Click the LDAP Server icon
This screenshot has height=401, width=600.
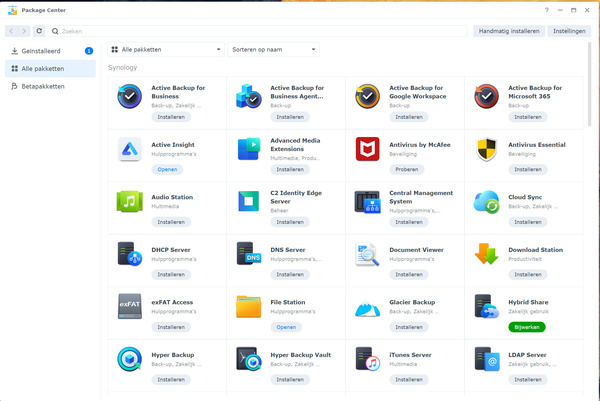(487, 359)
